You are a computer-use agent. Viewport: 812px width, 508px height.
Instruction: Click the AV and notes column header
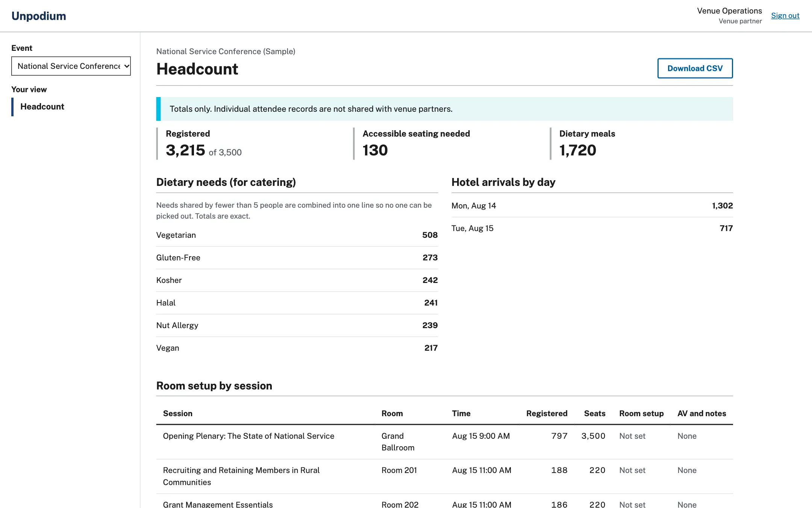[701, 413]
